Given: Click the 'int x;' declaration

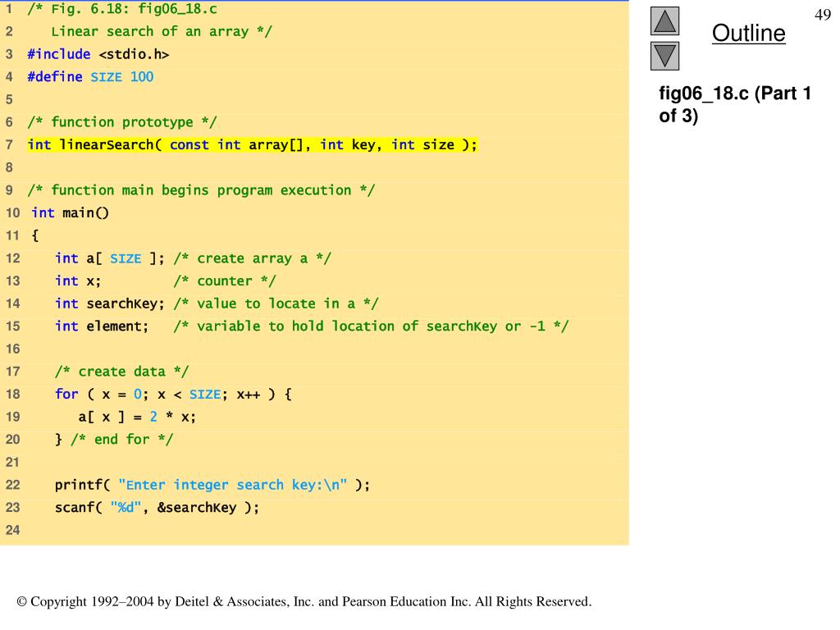Looking at the screenshot, I should coord(78,281).
